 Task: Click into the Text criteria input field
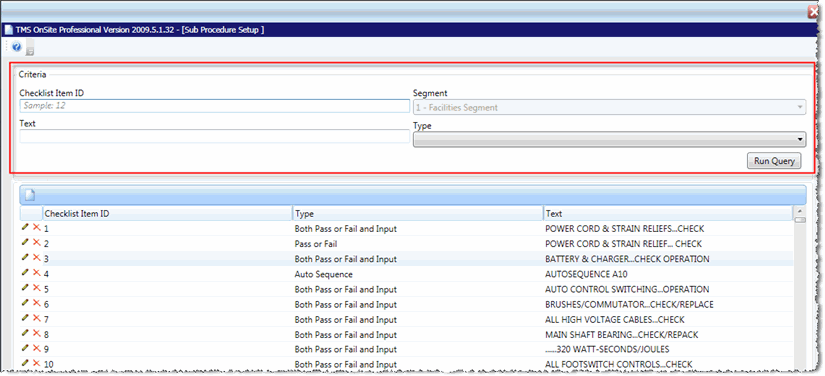[215, 136]
